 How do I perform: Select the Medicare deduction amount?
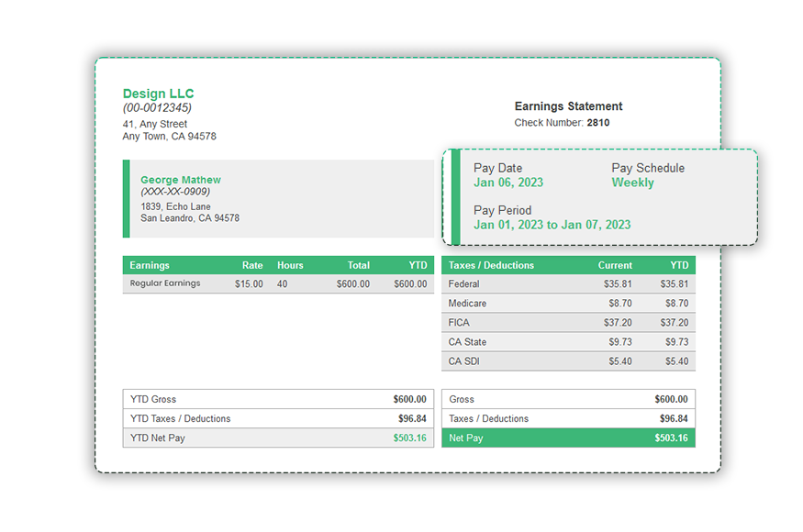click(x=618, y=304)
